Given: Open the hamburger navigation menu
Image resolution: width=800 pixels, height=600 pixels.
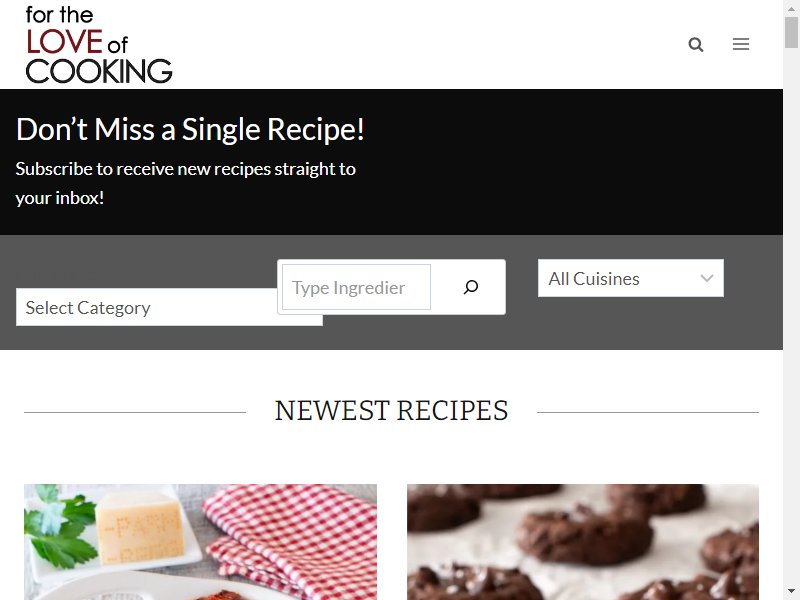Looking at the screenshot, I should pos(741,44).
